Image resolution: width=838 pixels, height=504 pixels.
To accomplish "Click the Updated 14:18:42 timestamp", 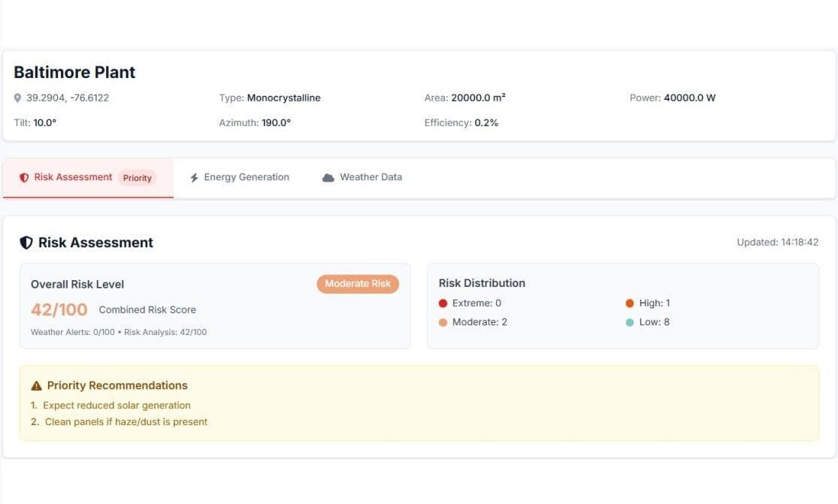I will 777,242.
